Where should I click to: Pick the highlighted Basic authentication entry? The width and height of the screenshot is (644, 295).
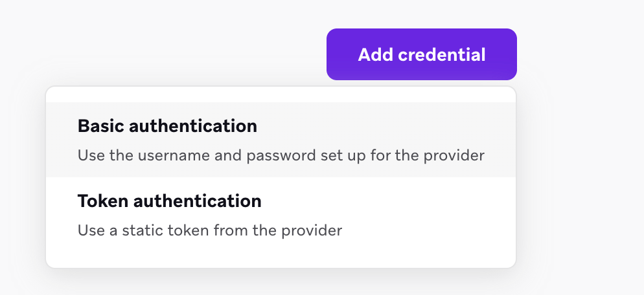281,140
